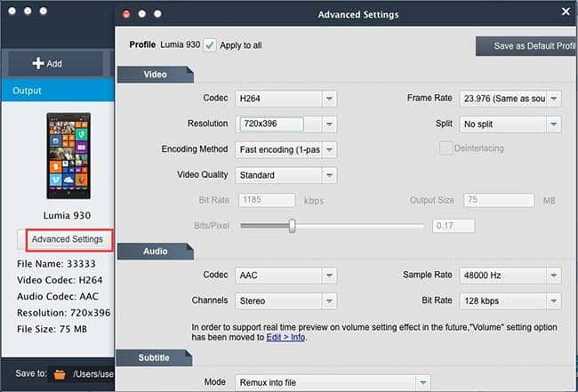Screen dimensions: 578x392
Task: Click the Add button with plus icon
Action: (x=56, y=63)
